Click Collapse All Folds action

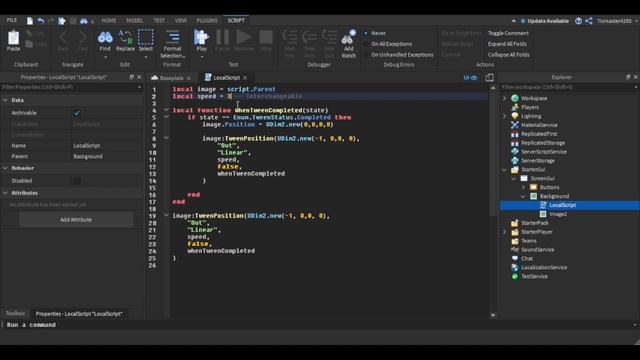click(x=509, y=54)
